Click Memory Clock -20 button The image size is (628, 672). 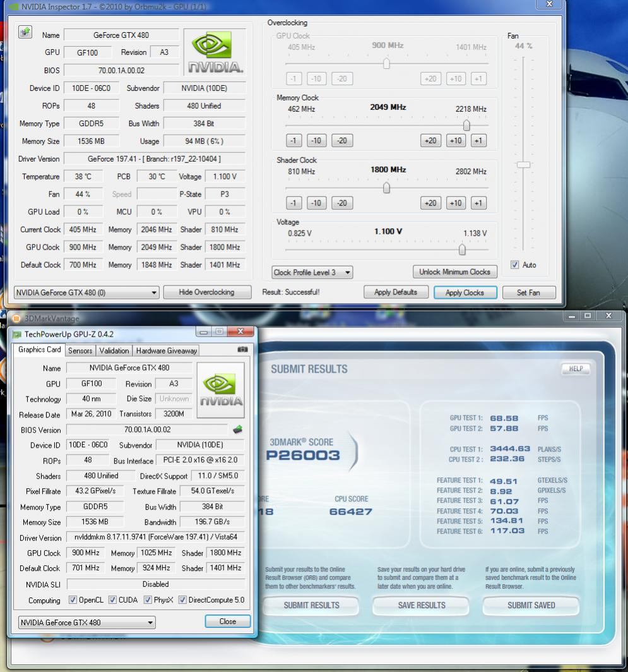tap(342, 141)
